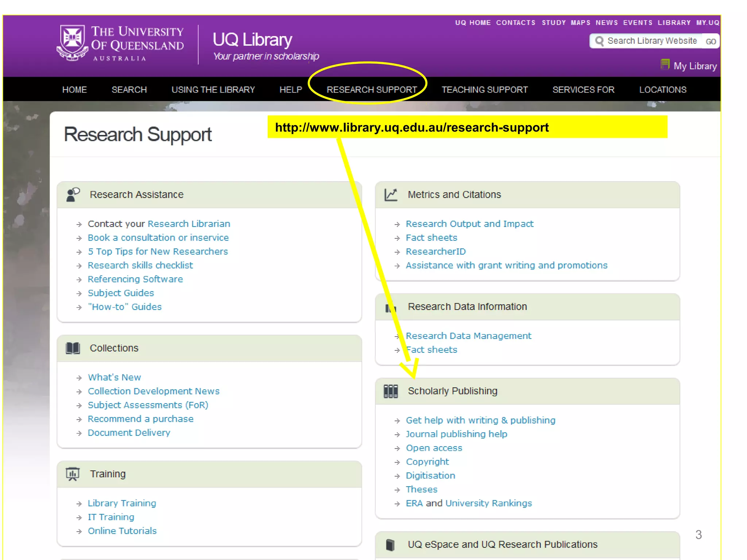Open USING THE LIBRARY menu
The width and height of the screenshot is (747, 560).
point(213,90)
